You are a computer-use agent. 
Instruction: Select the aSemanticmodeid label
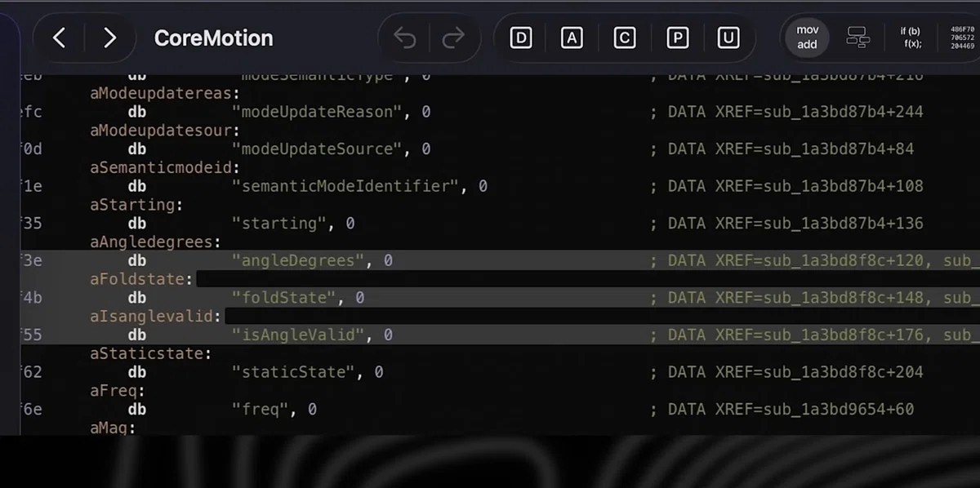coord(165,167)
